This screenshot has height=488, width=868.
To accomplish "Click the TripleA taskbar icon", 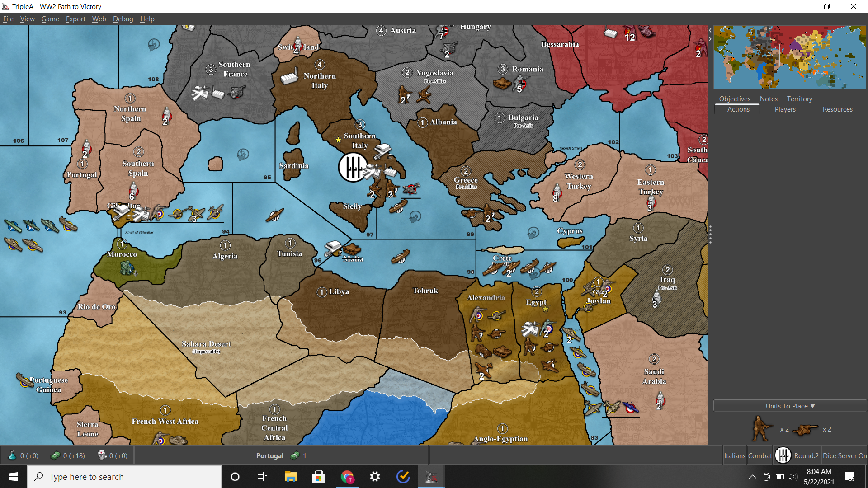I will click(431, 477).
